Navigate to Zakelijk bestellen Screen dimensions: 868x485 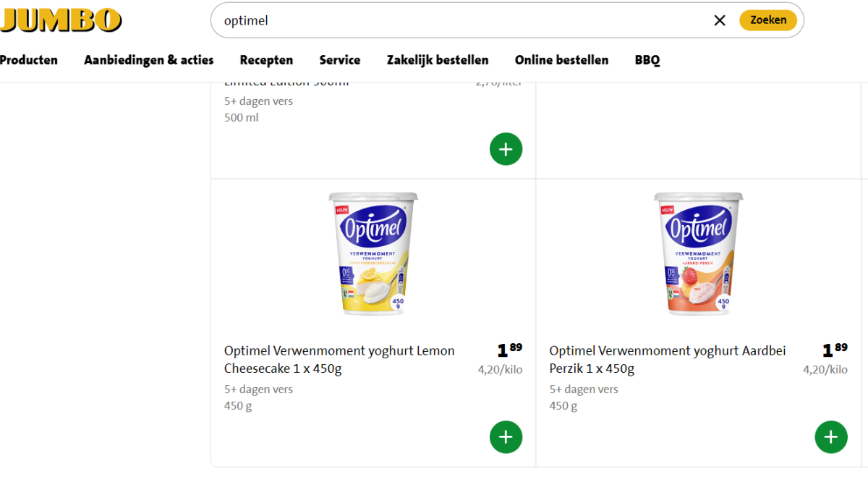click(x=438, y=60)
